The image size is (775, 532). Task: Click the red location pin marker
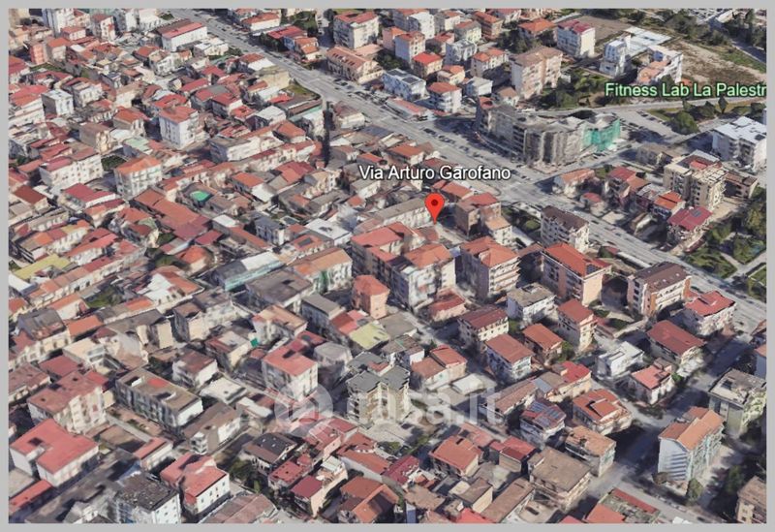(x=435, y=205)
